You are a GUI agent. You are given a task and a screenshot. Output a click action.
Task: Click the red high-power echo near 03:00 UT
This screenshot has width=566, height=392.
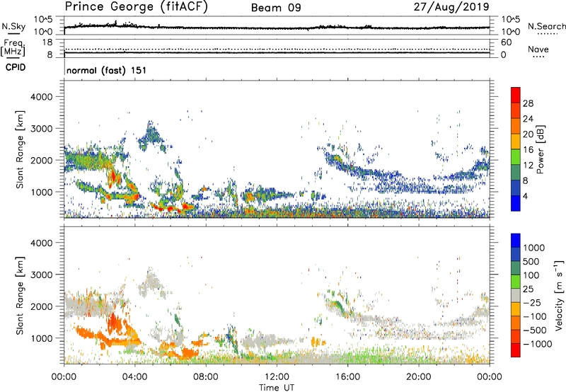(x=114, y=177)
